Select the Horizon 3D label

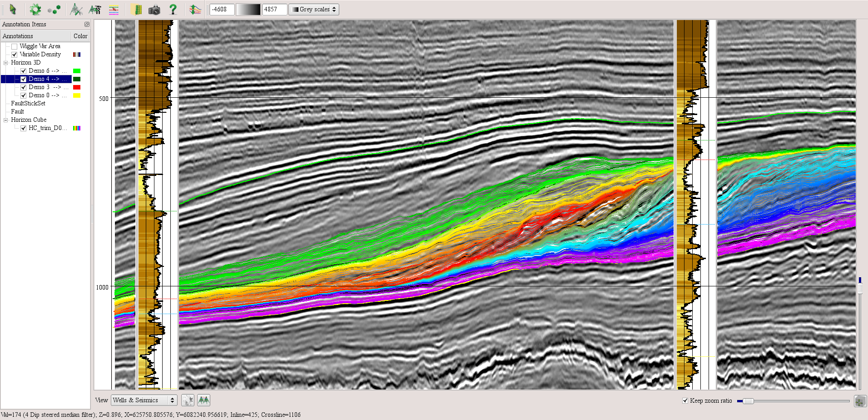coord(26,63)
